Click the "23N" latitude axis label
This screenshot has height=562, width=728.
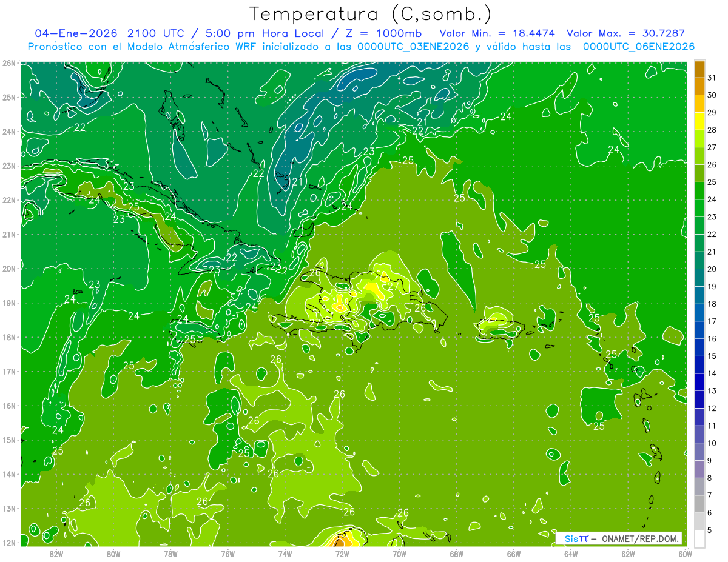coord(8,166)
